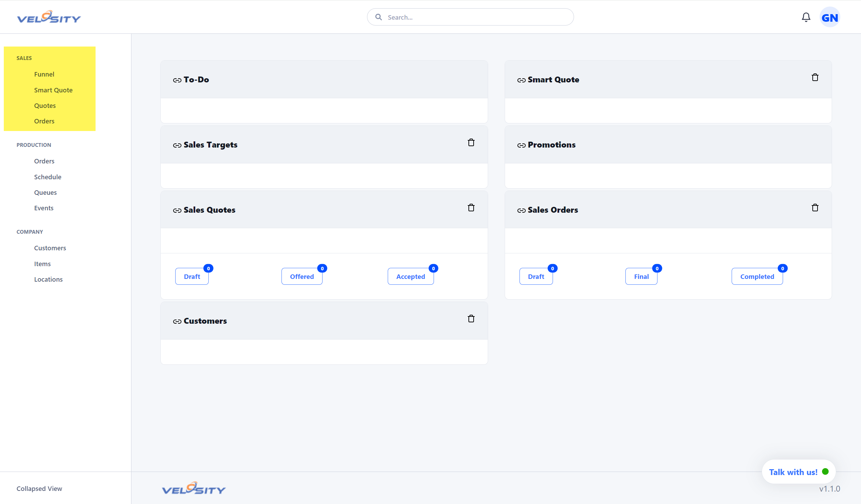861x504 pixels.
Task: Click the COMPANY section heading
Action: 30,232
